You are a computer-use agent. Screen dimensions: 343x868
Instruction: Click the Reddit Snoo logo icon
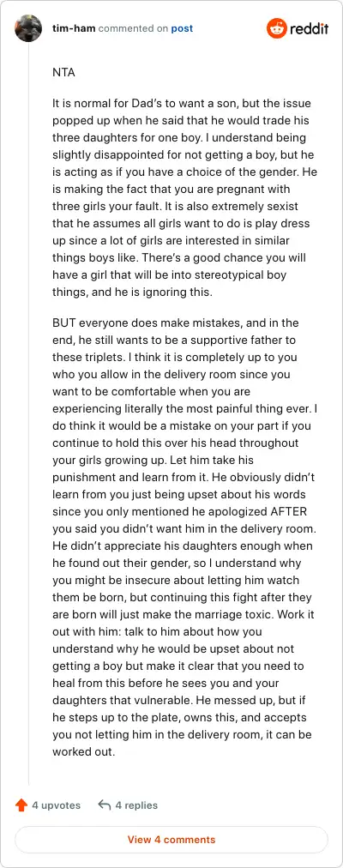[x=277, y=28]
